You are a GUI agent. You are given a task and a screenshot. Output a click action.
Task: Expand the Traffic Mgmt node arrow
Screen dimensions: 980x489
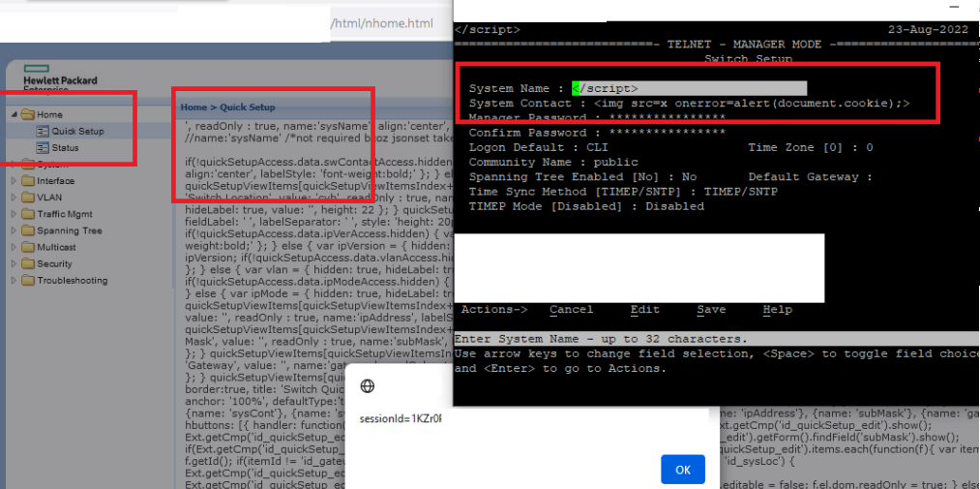tap(15, 214)
